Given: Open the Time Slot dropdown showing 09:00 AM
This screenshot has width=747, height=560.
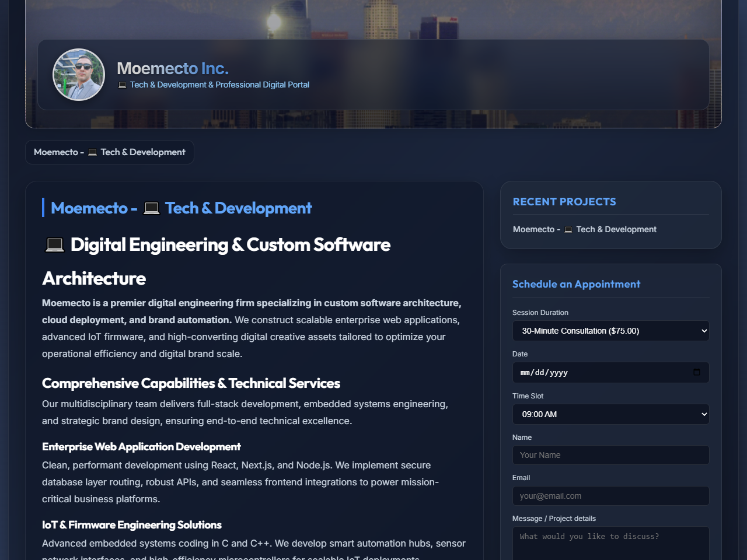Looking at the screenshot, I should tap(610, 414).
